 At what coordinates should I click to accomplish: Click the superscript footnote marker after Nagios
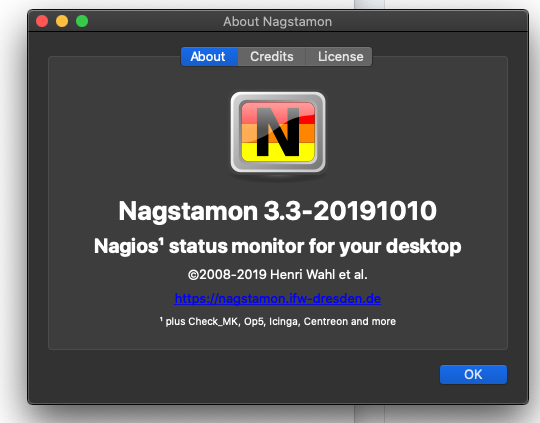(x=161, y=241)
